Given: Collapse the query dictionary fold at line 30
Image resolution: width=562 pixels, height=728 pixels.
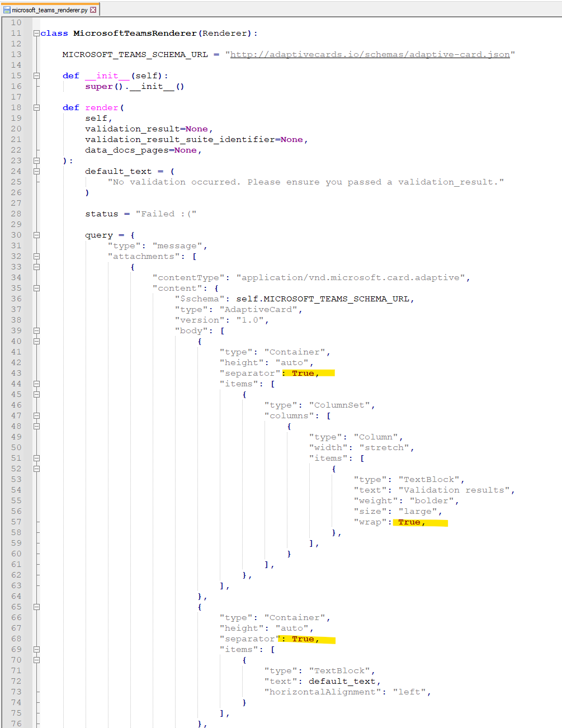Looking at the screenshot, I should [x=36, y=235].
